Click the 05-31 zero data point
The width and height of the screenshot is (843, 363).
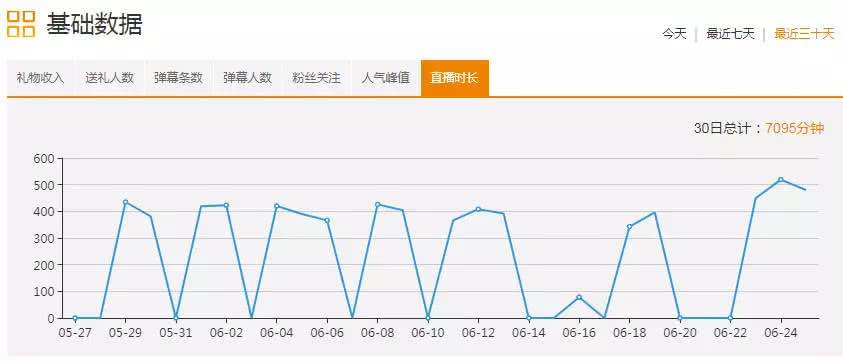click(176, 318)
